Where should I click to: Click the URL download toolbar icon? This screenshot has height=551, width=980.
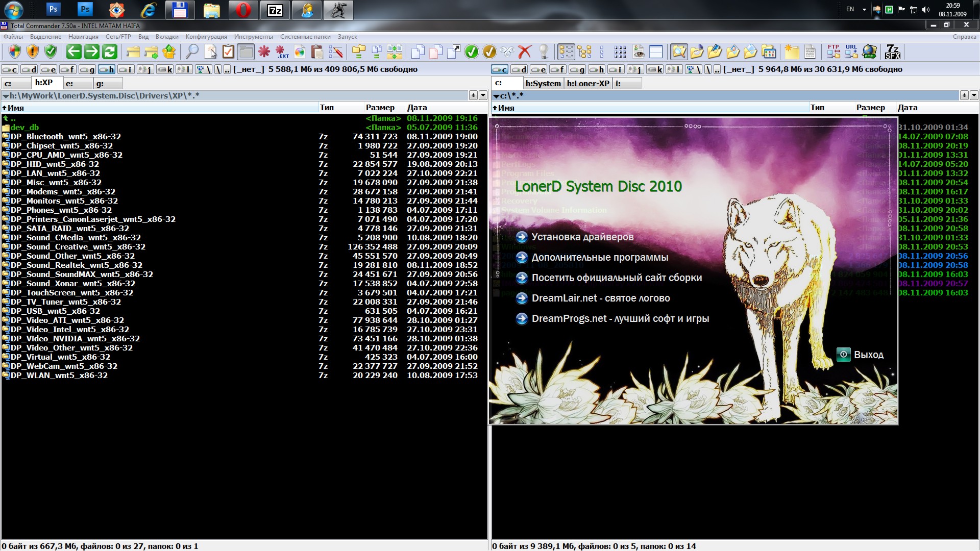tap(851, 52)
